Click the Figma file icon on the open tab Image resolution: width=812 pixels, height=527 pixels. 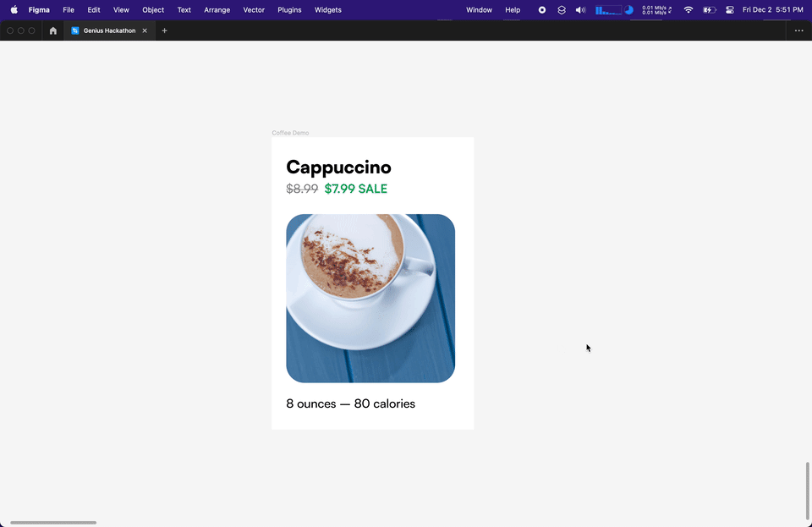(75, 30)
